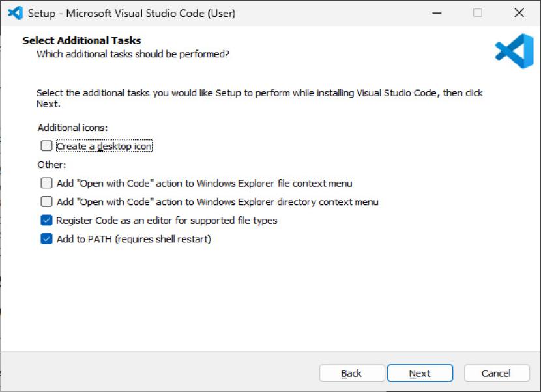Viewport: 541px width, 392px height.
Task: Check the Explorer file context menu option
Action: click(x=46, y=184)
